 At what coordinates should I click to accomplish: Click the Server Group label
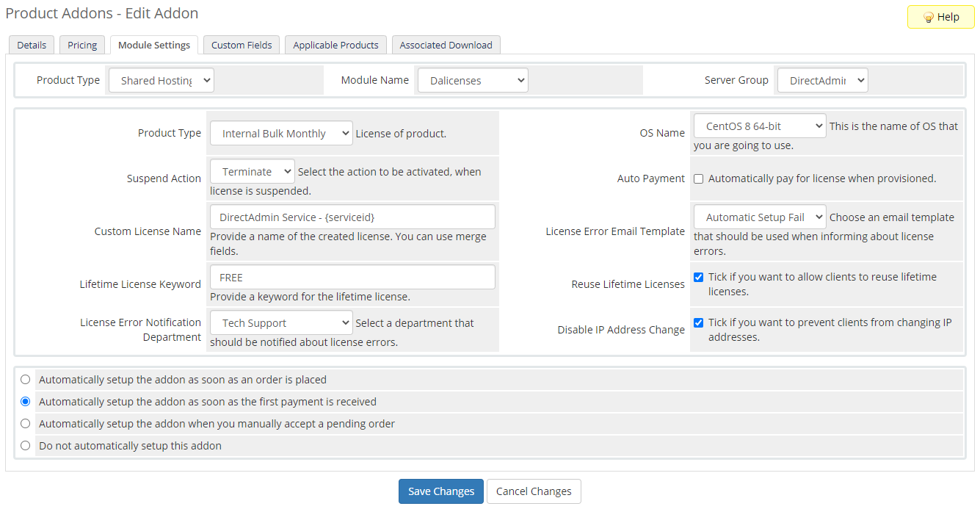click(736, 80)
